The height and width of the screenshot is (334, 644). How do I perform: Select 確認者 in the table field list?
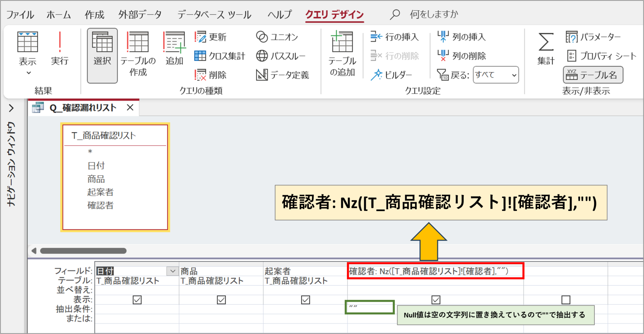click(101, 205)
